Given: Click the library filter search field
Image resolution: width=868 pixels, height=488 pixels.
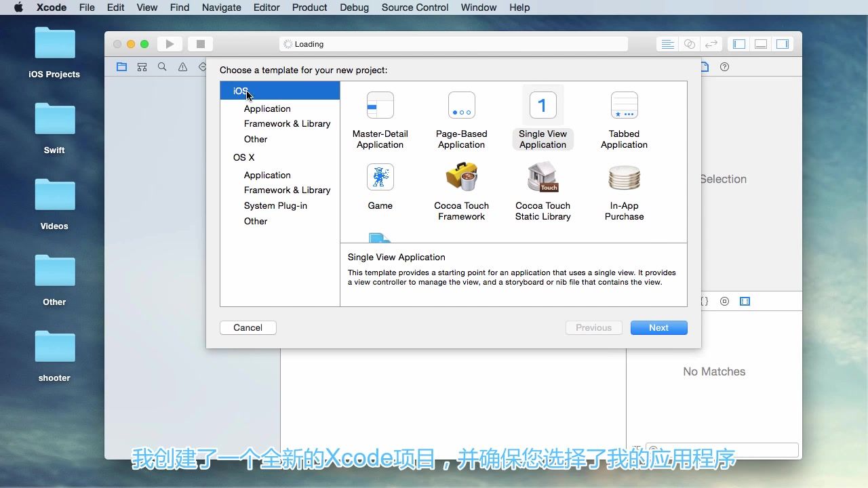Looking at the screenshot, I should pos(722,449).
